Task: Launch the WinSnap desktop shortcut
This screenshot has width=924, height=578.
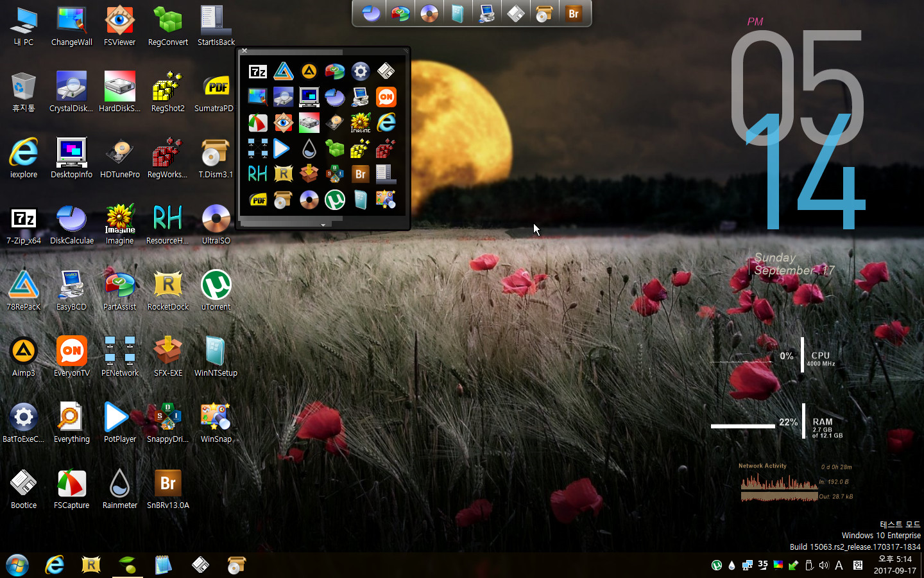Action: pyautogui.click(x=216, y=423)
